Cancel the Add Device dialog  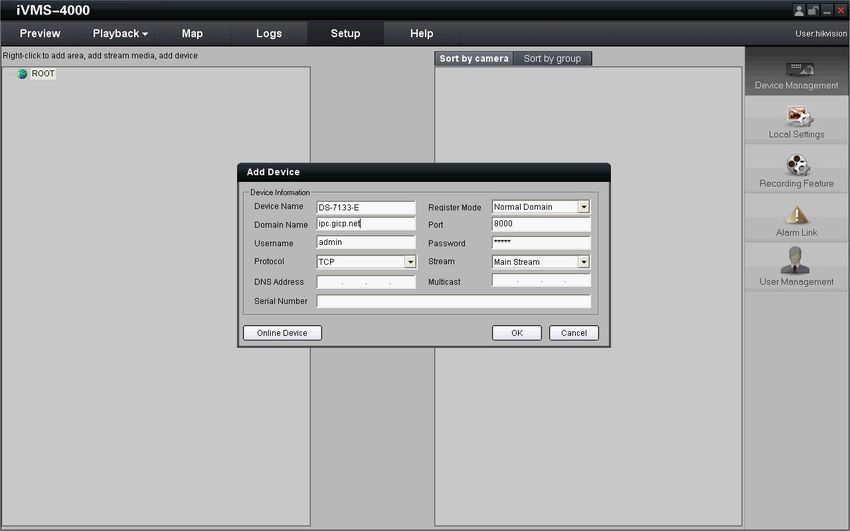[x=574, y=333]
